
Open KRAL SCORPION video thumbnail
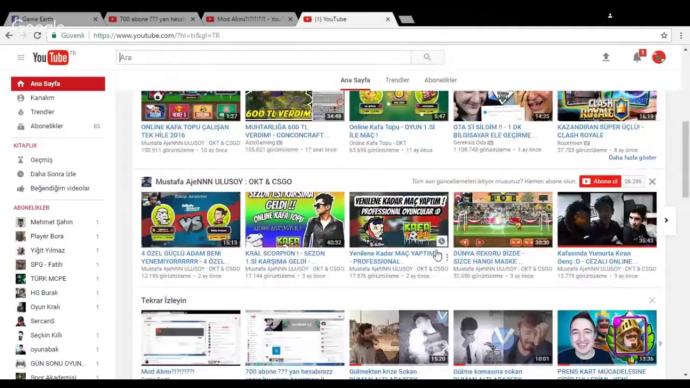tap(295, 220)
